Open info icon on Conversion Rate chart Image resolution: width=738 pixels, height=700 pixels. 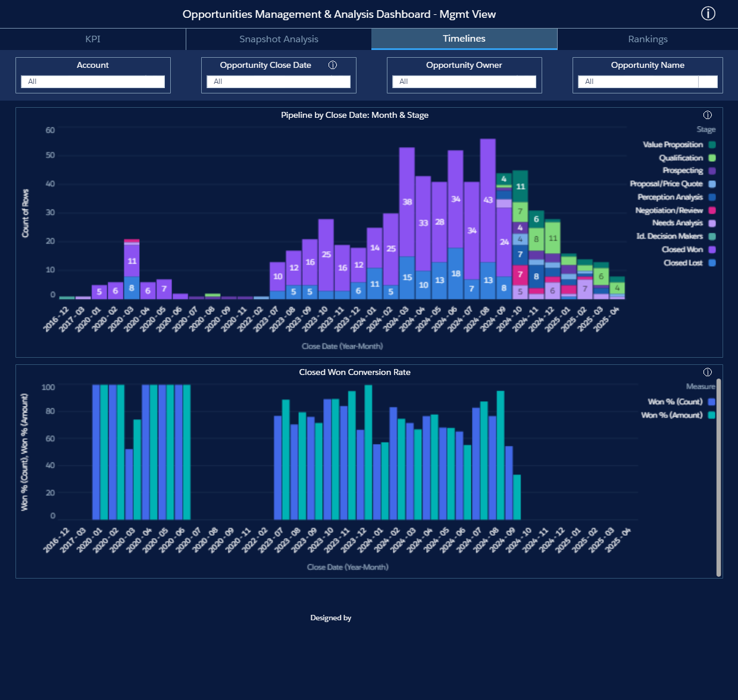(707, 373)
